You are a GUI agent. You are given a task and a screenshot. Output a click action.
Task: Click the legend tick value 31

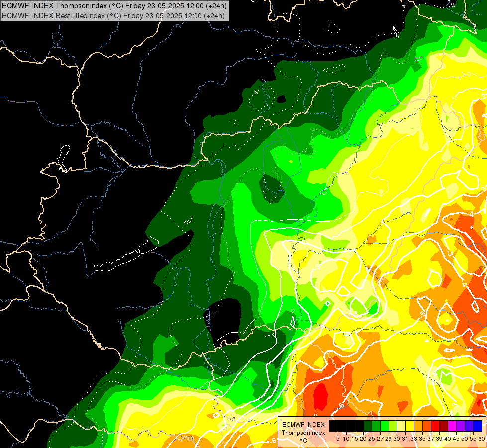[x=405, y=439]
